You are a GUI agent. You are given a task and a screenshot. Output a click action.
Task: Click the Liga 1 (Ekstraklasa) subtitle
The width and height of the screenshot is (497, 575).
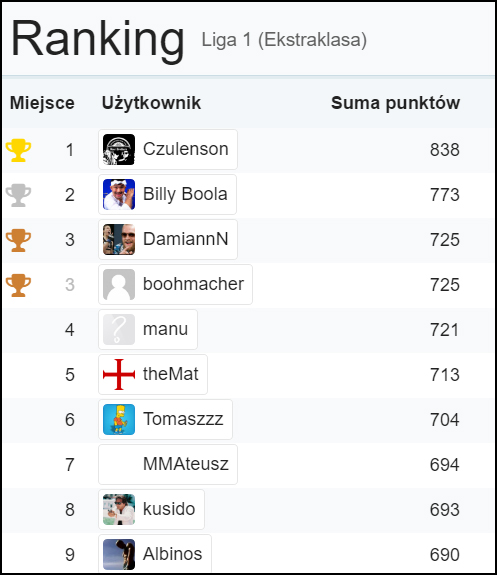pos(284,40)
